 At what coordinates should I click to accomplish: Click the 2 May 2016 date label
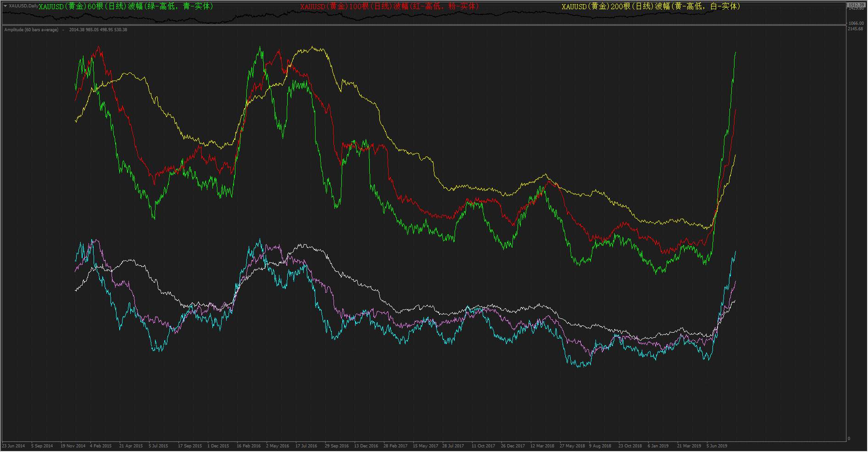coord(278,446)
